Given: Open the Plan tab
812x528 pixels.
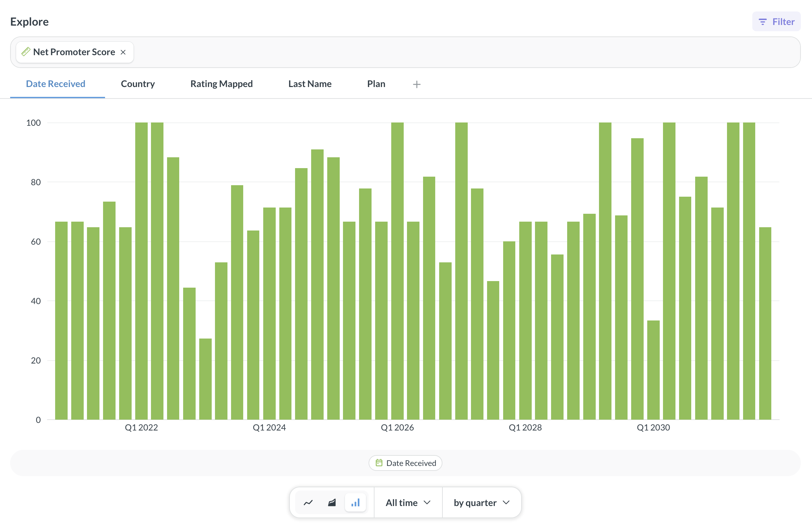Looking at the screenshot, I should pyautogui.click(x=376, y=84).
